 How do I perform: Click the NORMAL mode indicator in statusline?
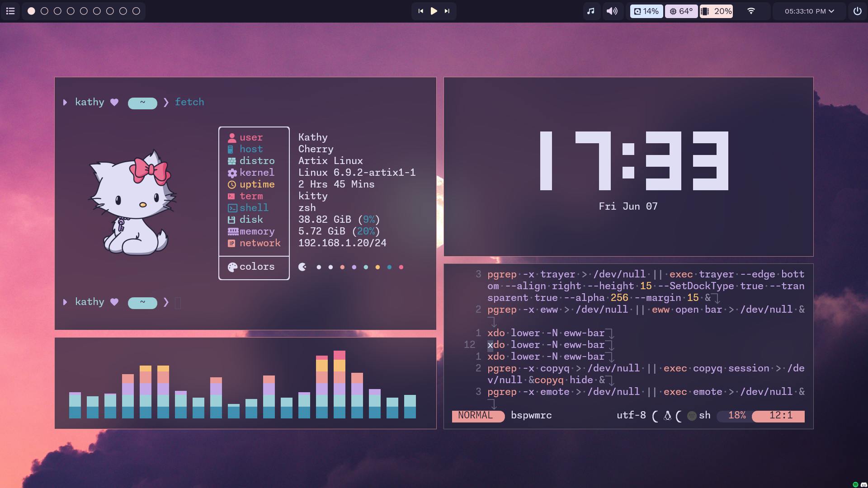coord(475,415)
